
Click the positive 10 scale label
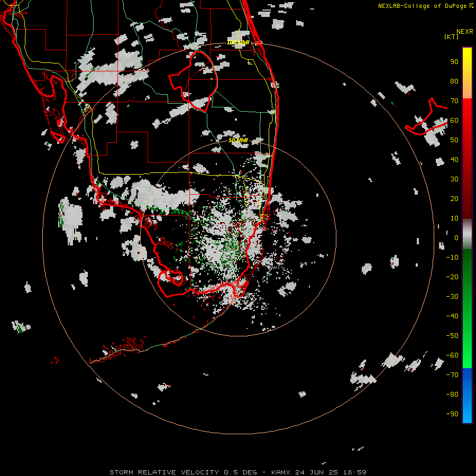454,218
